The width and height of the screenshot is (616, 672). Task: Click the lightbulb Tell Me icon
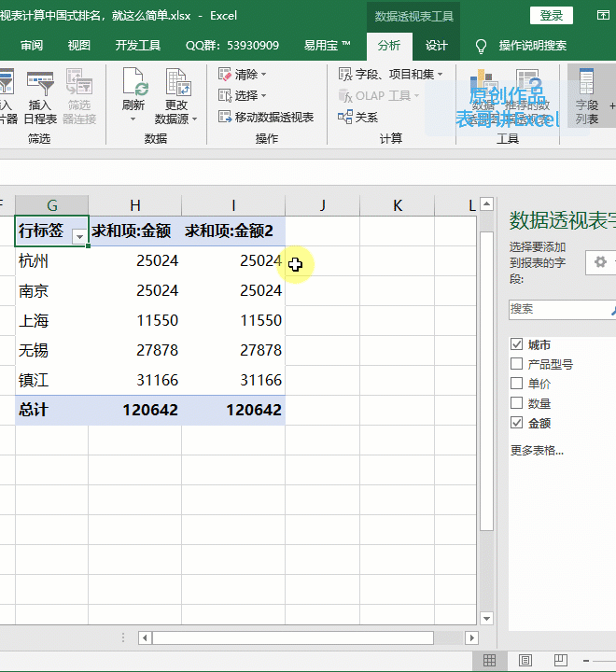click(481, 46)
